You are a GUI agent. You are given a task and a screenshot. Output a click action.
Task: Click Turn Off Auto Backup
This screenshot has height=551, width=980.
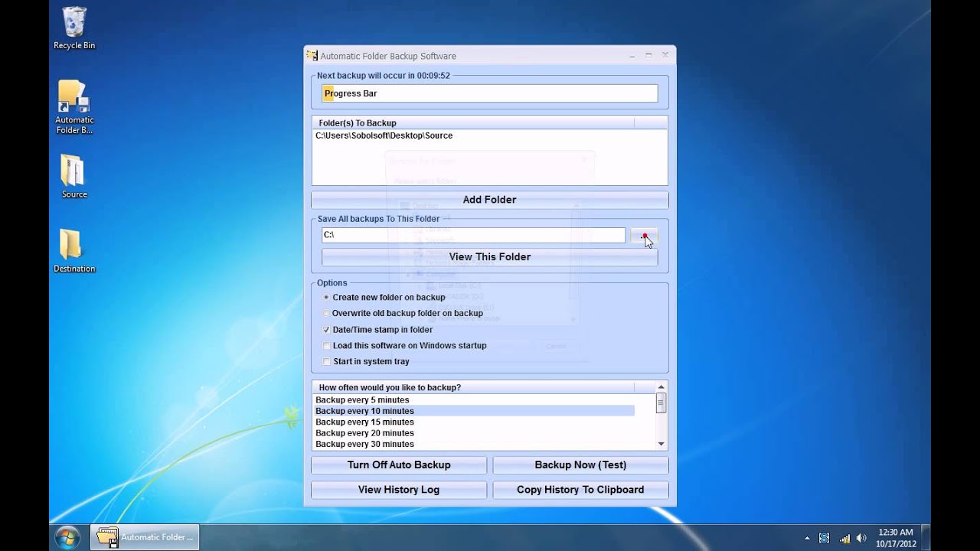(x=399, y=465)
